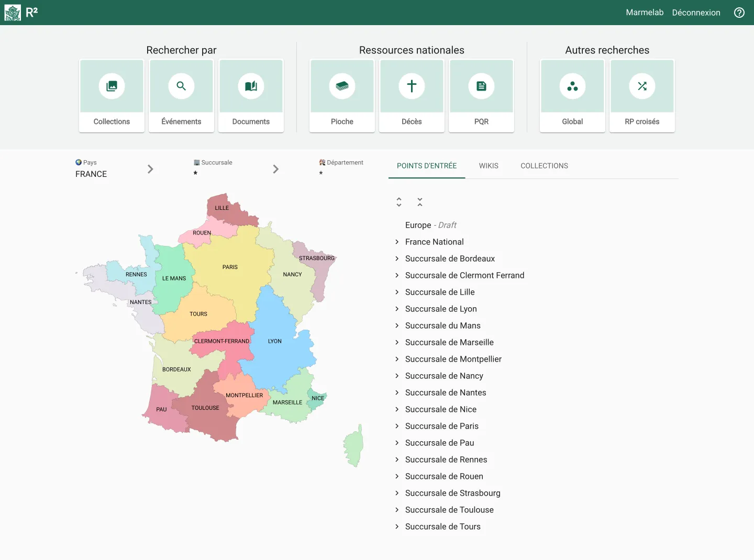Expand all tree entries with unfold icon

click(x=399, y=201)
